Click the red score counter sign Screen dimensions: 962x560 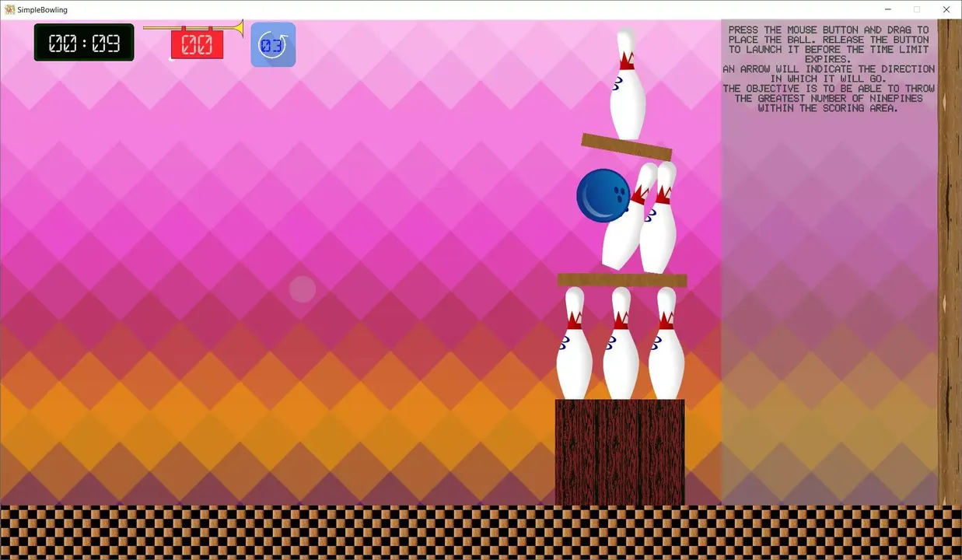click(197, 44)
